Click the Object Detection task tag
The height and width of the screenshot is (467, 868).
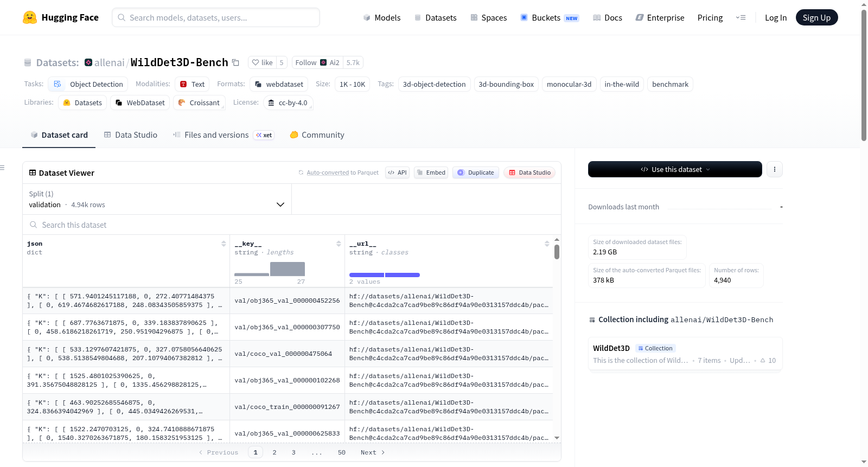click(88, 84)
